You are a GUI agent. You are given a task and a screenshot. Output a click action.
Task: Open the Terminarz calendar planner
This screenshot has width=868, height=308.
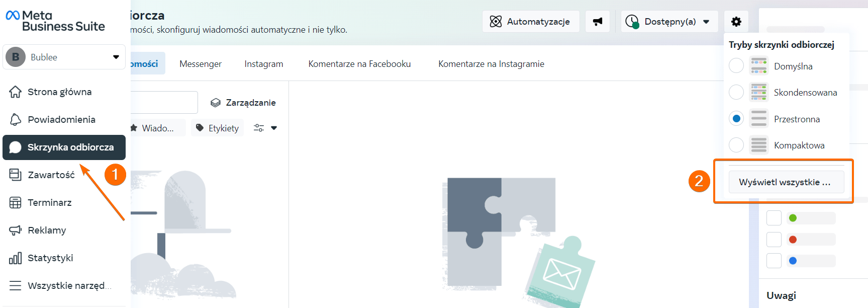(x=16, y=203)
